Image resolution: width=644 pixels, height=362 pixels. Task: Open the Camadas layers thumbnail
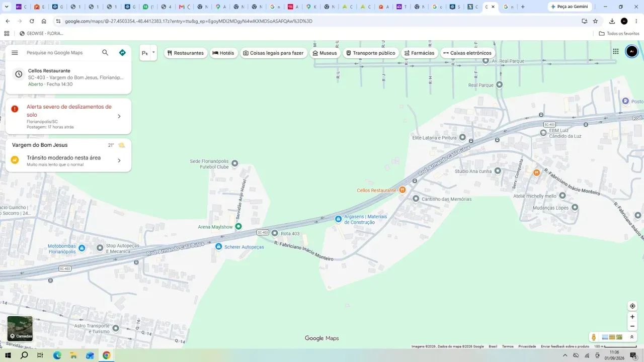(x=20, y=329)
